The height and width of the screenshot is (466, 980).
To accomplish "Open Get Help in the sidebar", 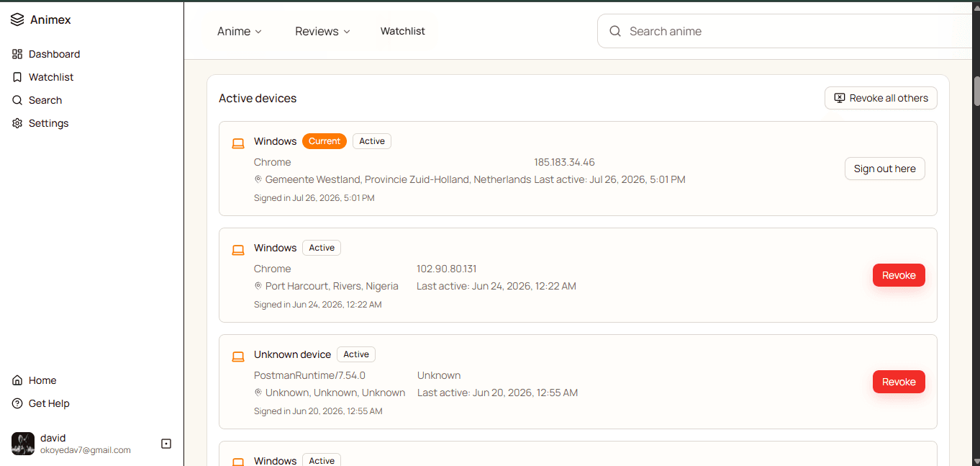I will 41,403.
